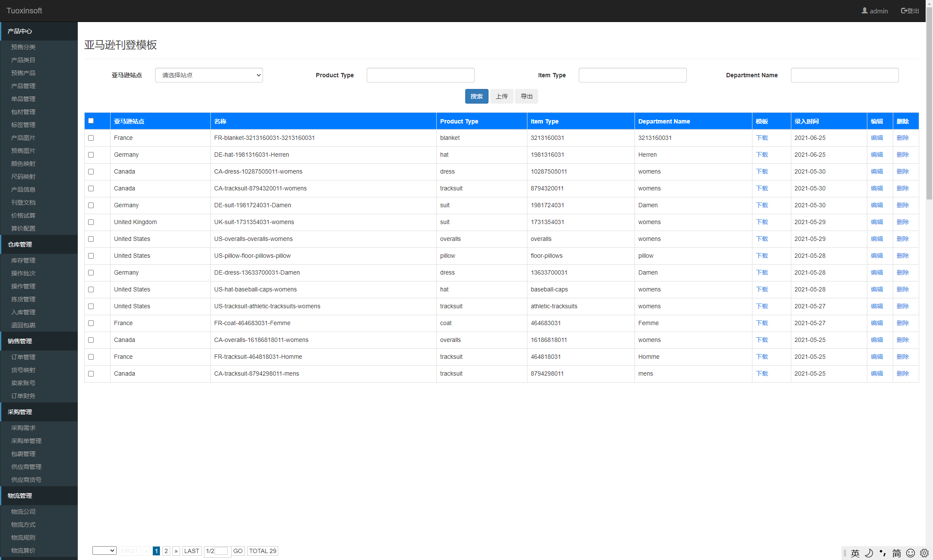This screenshot has width=933, height=560.
Task: Open IME settings gear icon
Action: [x=924, y=553]
